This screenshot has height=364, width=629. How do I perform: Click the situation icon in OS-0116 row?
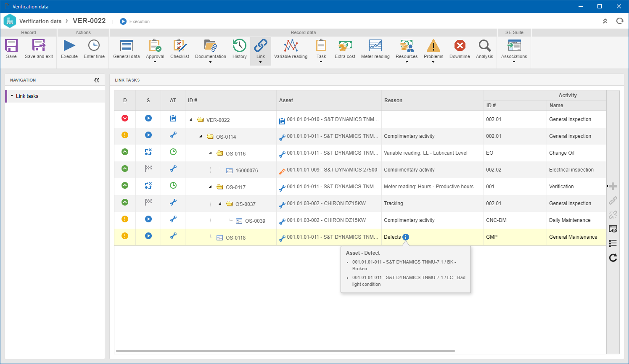tap(148, 152)
